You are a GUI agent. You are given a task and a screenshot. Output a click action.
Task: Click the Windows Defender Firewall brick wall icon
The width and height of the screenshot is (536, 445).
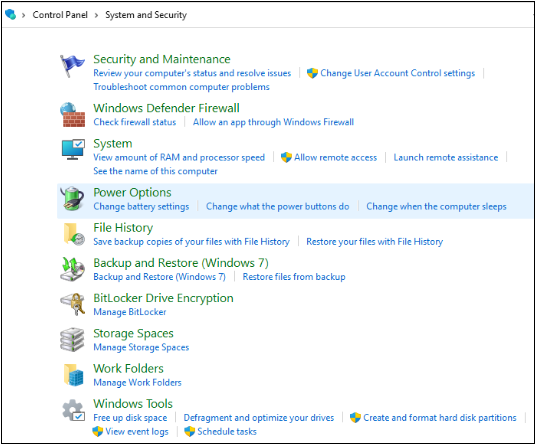(72, 115)
